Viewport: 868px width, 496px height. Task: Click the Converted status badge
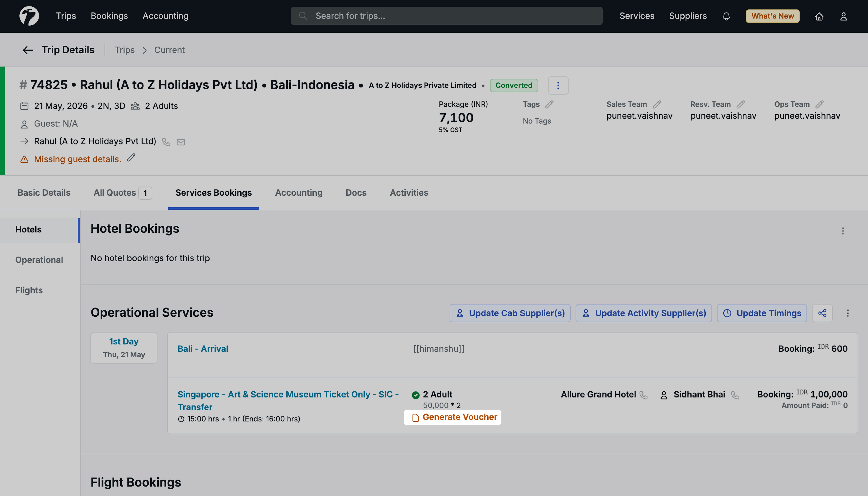(x=513, y=86)
